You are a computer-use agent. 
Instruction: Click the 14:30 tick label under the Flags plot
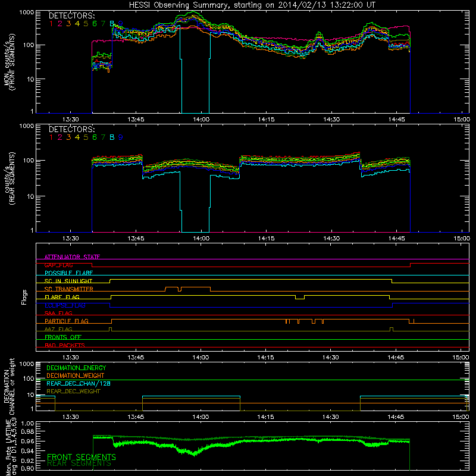[331, 358]
